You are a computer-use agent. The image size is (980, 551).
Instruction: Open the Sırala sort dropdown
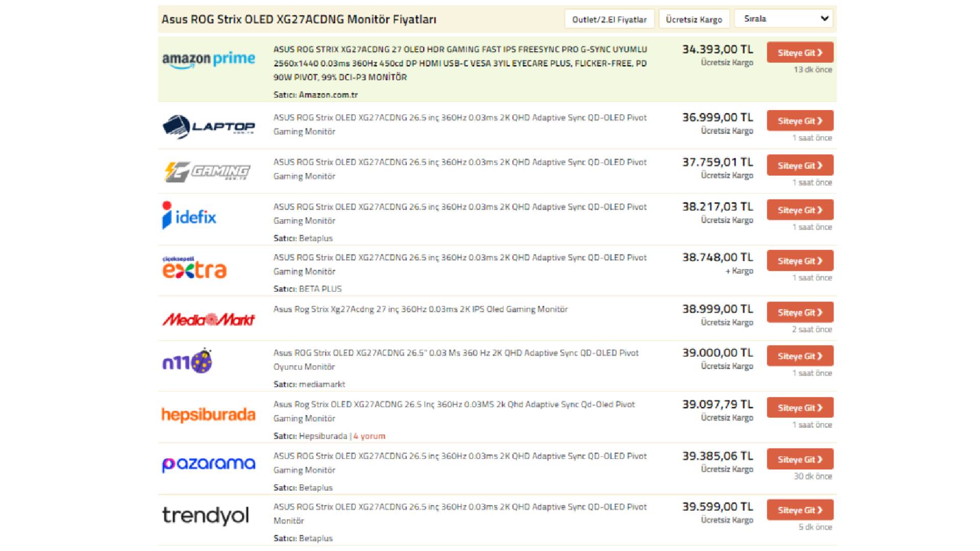click(x=784, y=18)
